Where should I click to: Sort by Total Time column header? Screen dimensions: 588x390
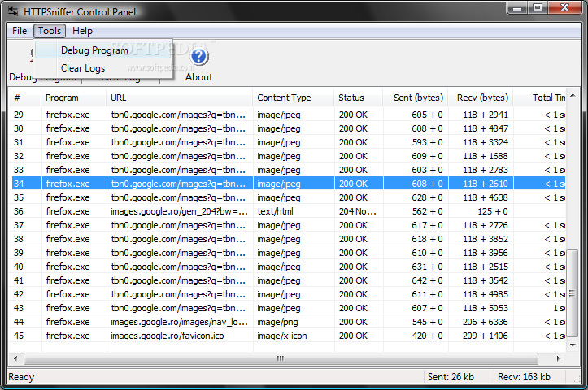(x=540, y=97)
